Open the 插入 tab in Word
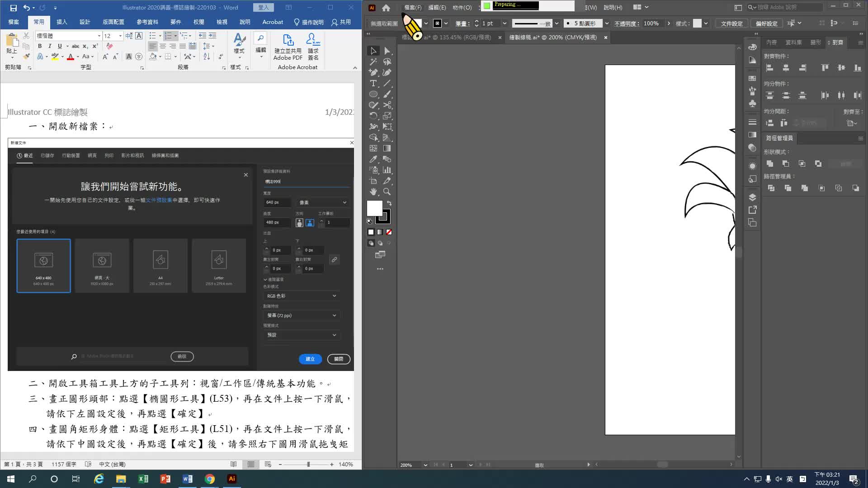The height and width of the screenshot is (488, 868). click(61, 22)
